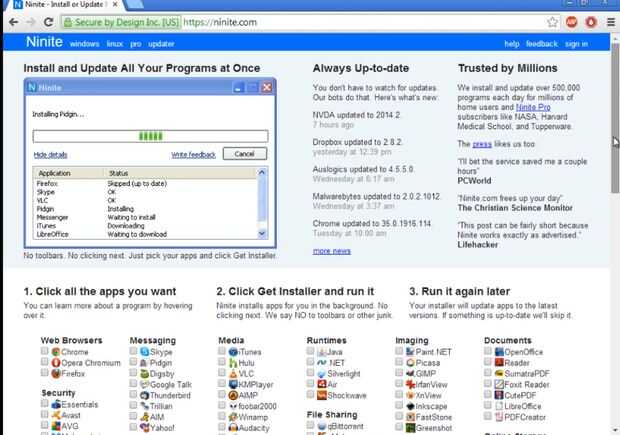Screen dimensions: 620x435
Task: Click 'Dropbox updated to 2.8.2' text
Action: [x=357, y=142]
